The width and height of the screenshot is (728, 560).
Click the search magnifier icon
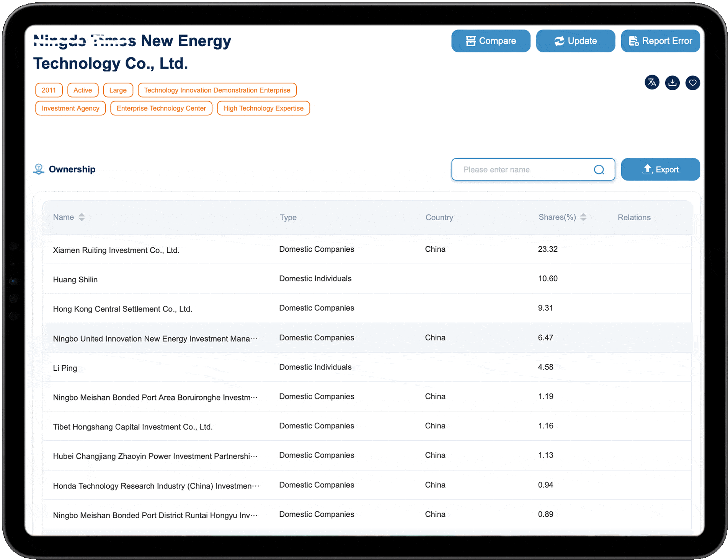(x=599, y=170)
